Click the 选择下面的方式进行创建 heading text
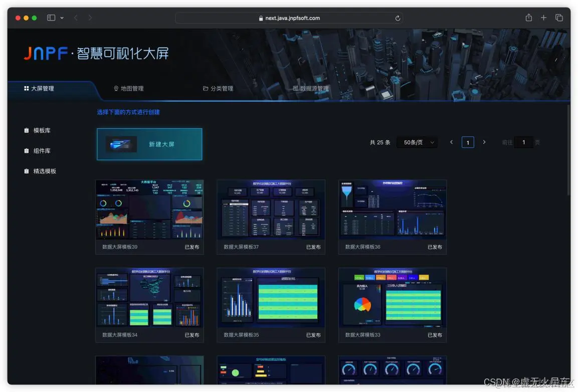 (128, 112)
